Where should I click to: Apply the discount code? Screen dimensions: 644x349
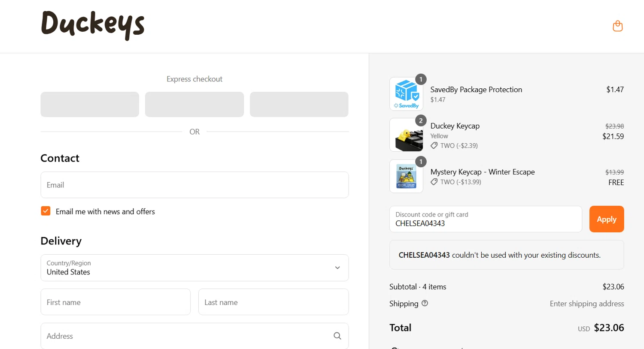pos(607,219)
